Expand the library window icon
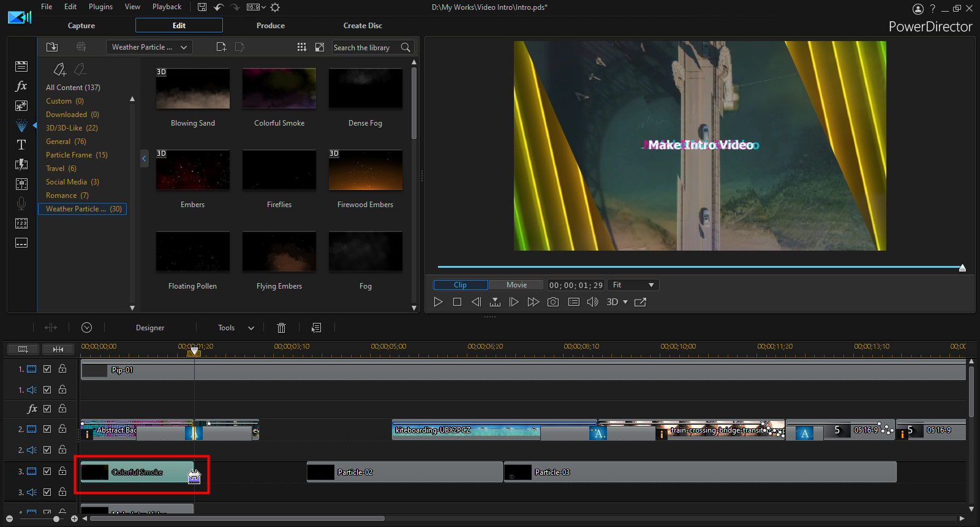The image size is (980, 527). click(x=320, y=47)
